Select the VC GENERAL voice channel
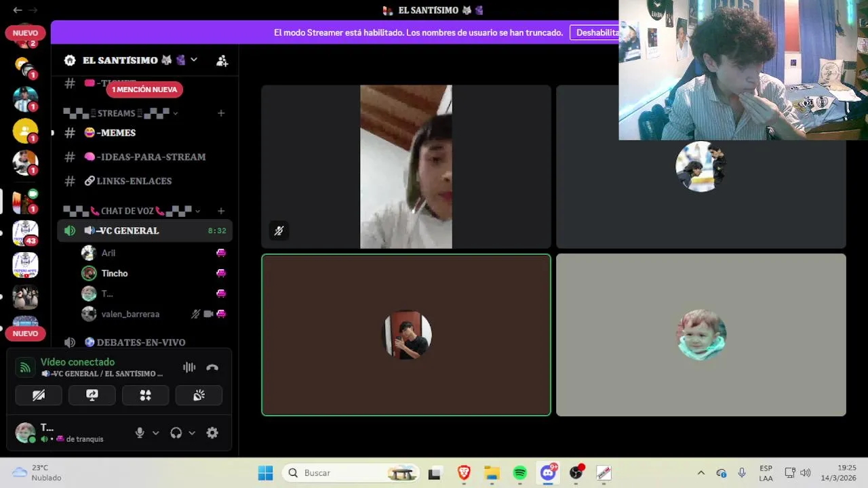868x488 pixels. click(144, 230)
